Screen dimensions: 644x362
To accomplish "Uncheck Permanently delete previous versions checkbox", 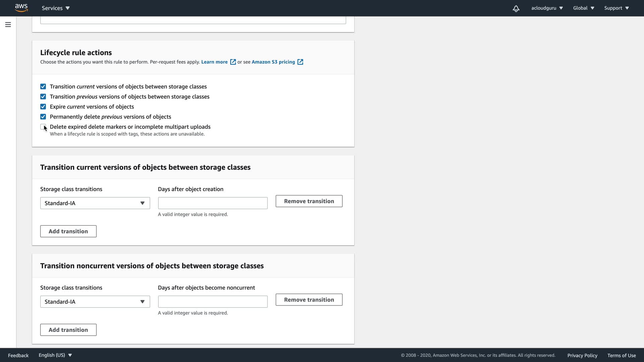I will click(x=43, y=117).
